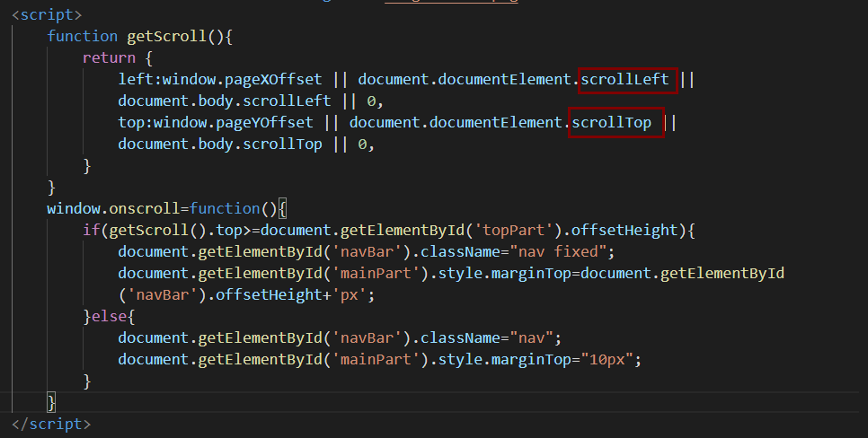
Task: Click offsetHeight in the if condition
Action: [x=624, y=231]
